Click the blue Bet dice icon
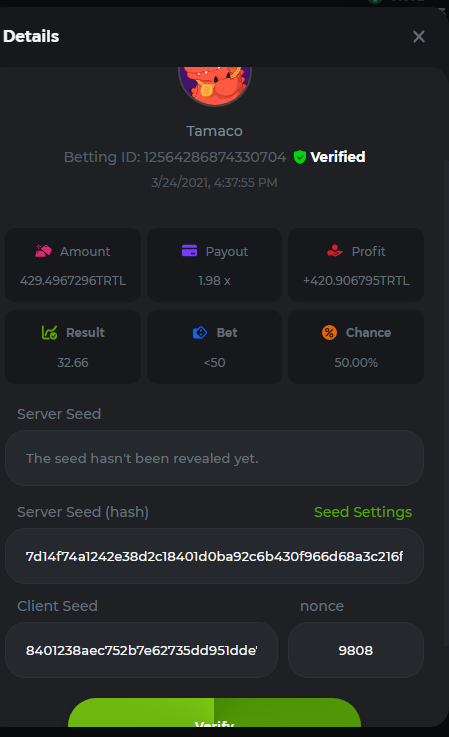 point(200,332)
